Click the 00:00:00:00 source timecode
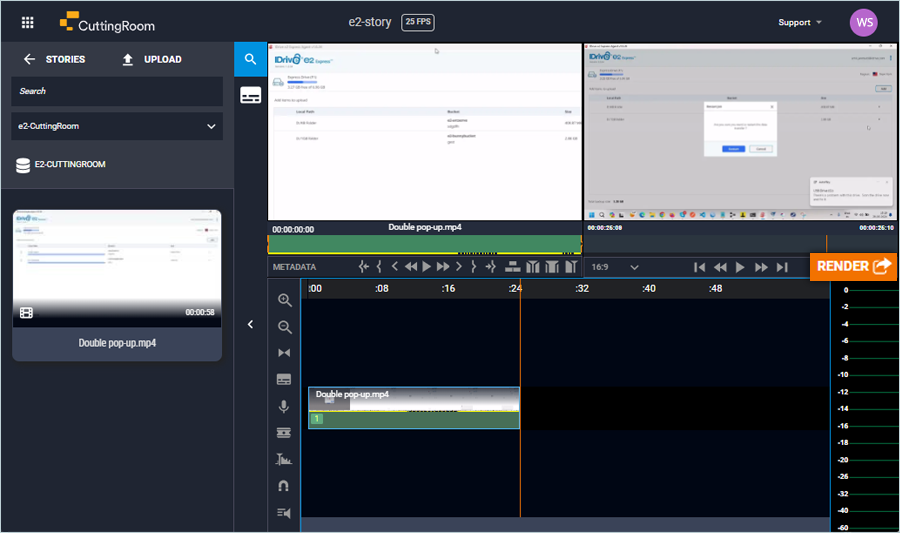This screenshot has height=533, width=900. (x=293, y=229)
